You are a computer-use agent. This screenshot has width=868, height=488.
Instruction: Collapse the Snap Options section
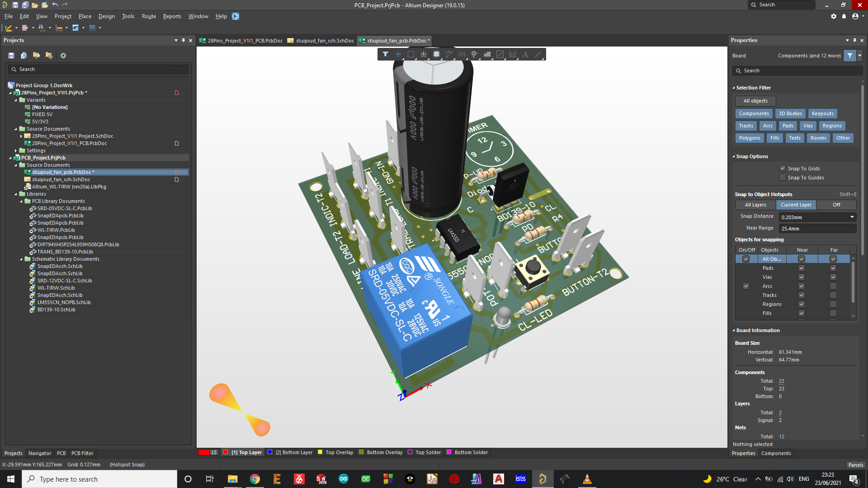[734, 156]
